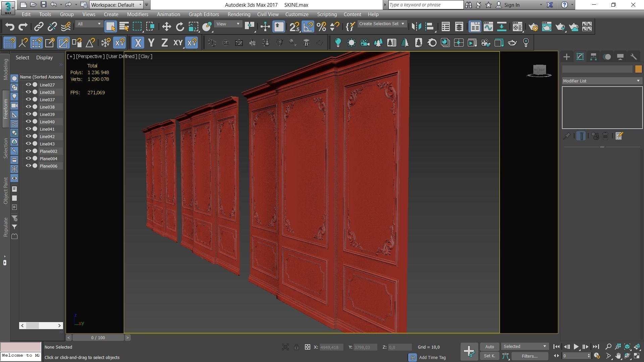This screenshot has height=362, width=644.
Task: Open the Create command panel tab
Action: [567, 57]
